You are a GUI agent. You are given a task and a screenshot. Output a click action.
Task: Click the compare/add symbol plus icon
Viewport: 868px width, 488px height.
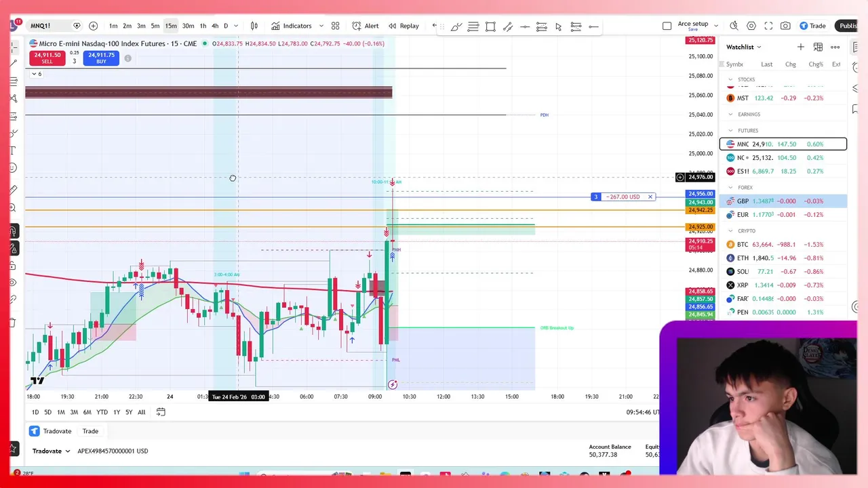pos(93,26)
